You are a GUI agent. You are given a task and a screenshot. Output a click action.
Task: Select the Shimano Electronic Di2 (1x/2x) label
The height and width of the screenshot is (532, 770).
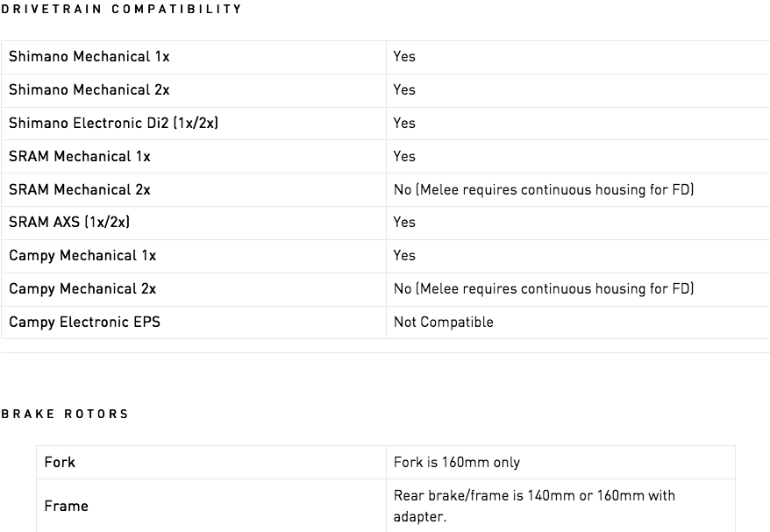(x=114, y=124)
